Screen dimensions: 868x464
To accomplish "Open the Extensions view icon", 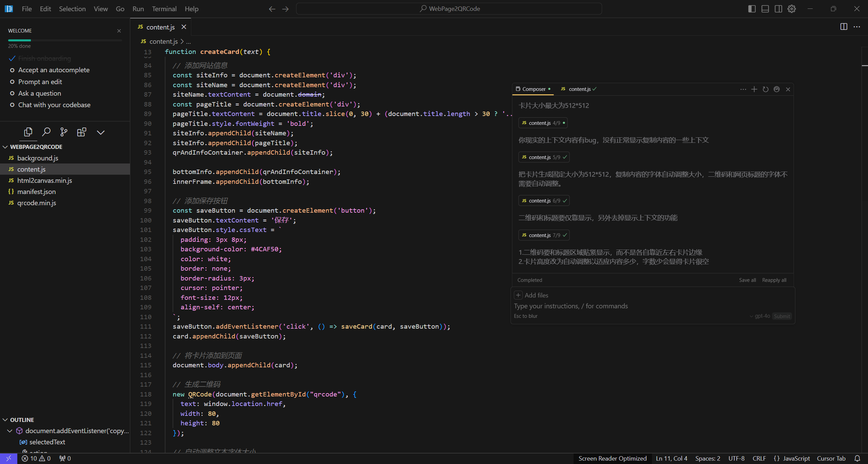I will tap(81, 132).
